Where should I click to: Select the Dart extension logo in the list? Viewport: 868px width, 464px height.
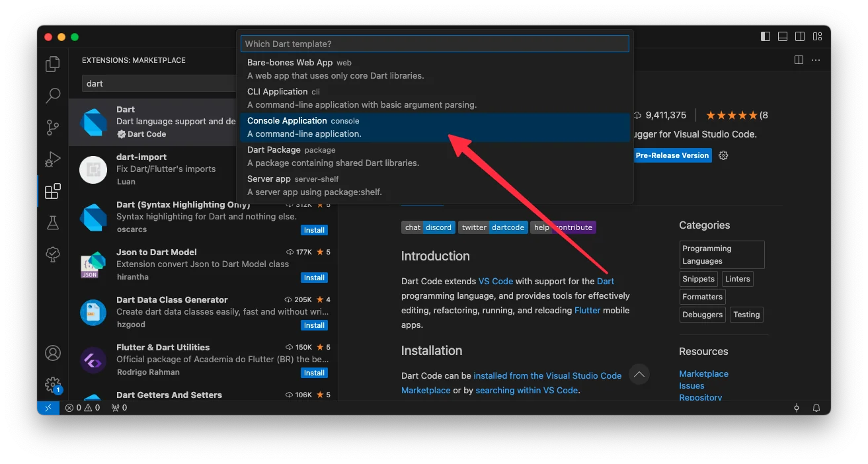[x=93, y=122]
